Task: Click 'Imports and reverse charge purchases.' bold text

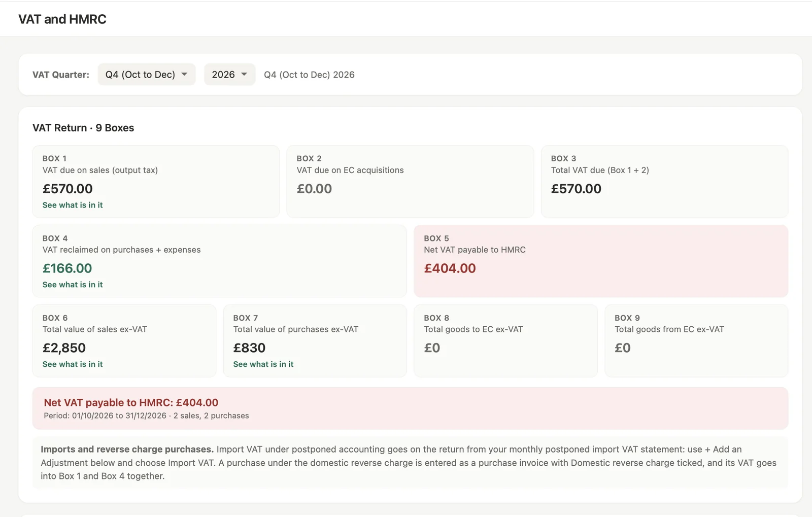Action: 127,450
